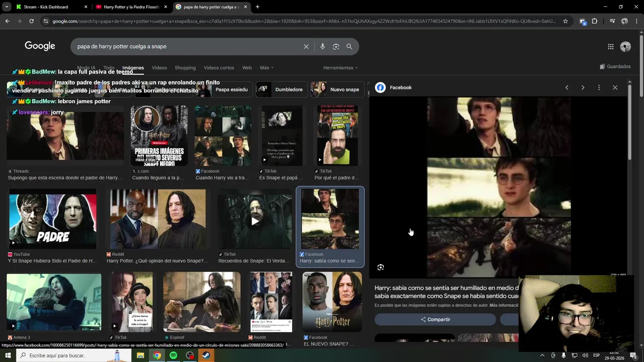
Task: Open media controls icon in Chrome toolbar
Action: (612, 21)
